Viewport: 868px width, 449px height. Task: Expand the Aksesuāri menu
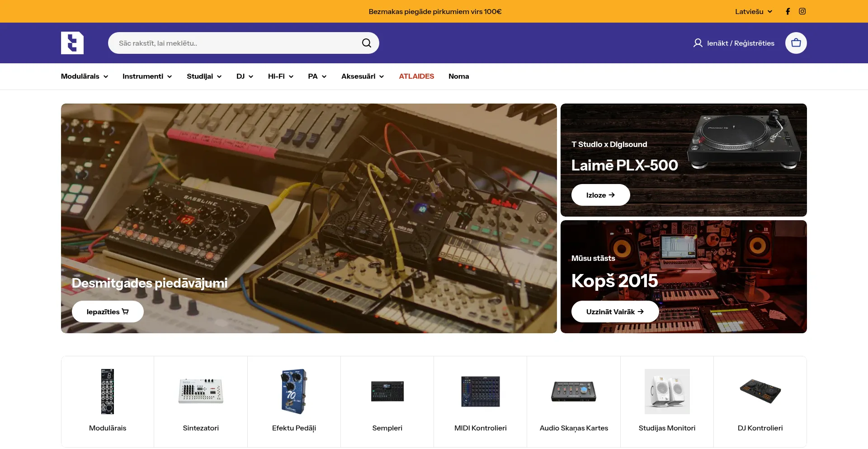point(362,76)
